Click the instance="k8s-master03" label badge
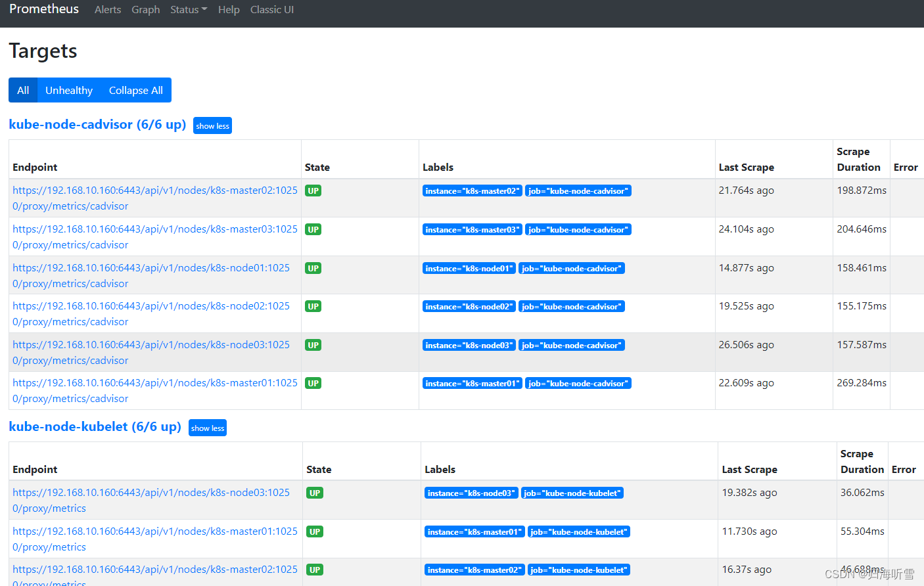Viewport: 924px width, 586px height. point(472,229)
